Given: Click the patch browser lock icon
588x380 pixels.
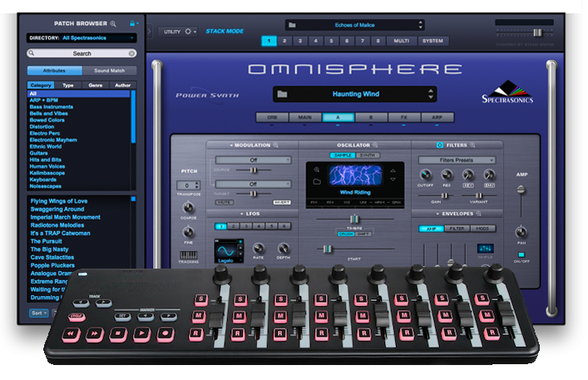Looking at the screenshot, I should click(x=132, y=23).
